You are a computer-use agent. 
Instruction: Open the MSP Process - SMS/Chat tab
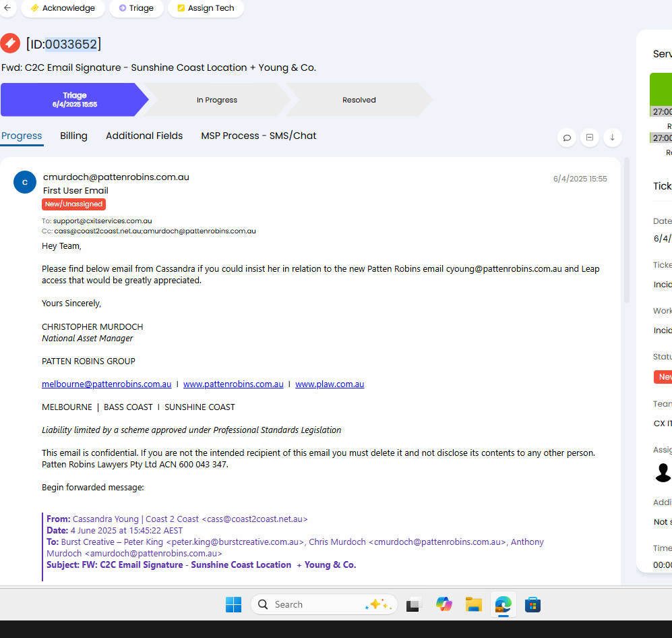click(259, 136)
